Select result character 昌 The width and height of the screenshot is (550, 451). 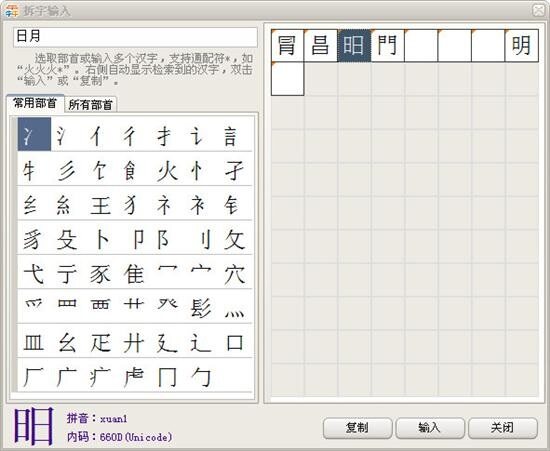pyautogui.click(x=321, y=46)
